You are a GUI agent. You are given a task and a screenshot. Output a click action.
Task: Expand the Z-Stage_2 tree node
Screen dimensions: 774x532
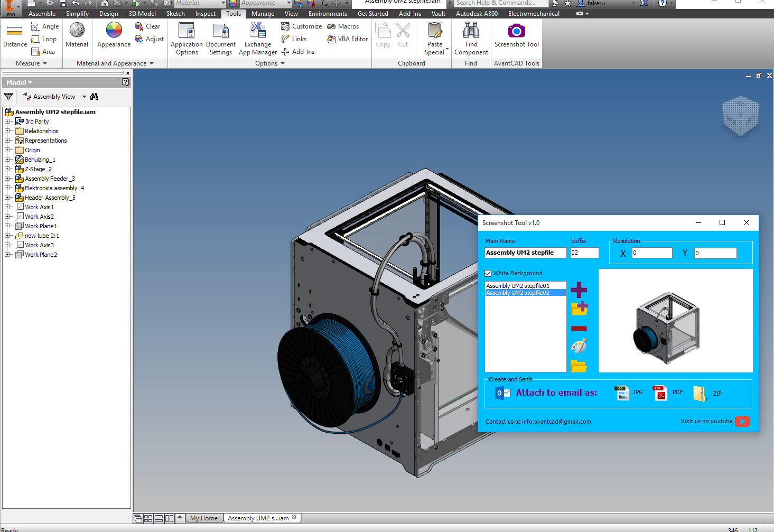7,169
